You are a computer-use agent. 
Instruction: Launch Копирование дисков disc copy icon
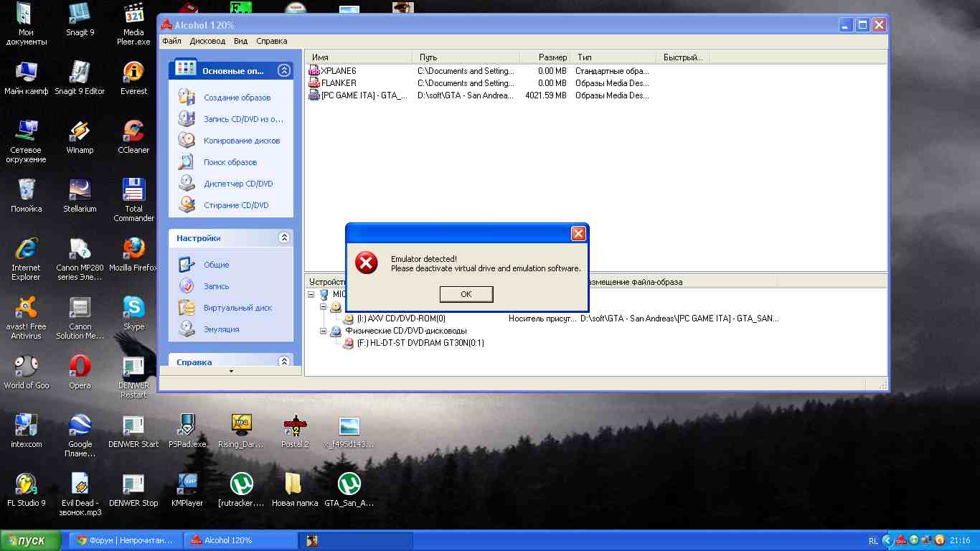(x=187, y=141)
